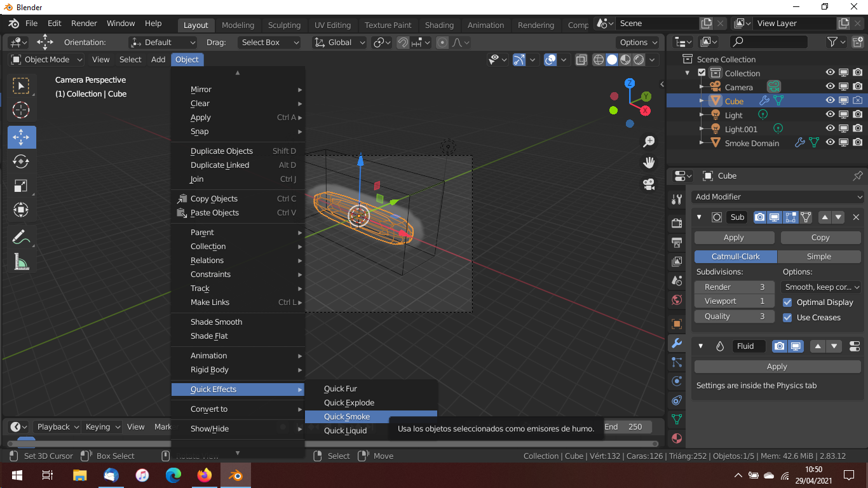Image resolution: width=868 pixels, height=488 pixels.
Task: Choose the Rotate tool in the toolbar
Action: coord(21,161)
